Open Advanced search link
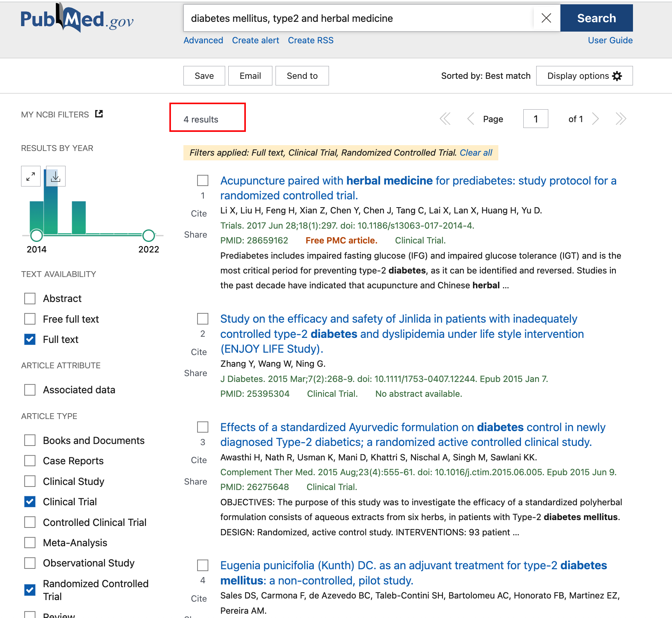Image resolution: width=672 pixels, height=618 pixels. click(203, 40)
